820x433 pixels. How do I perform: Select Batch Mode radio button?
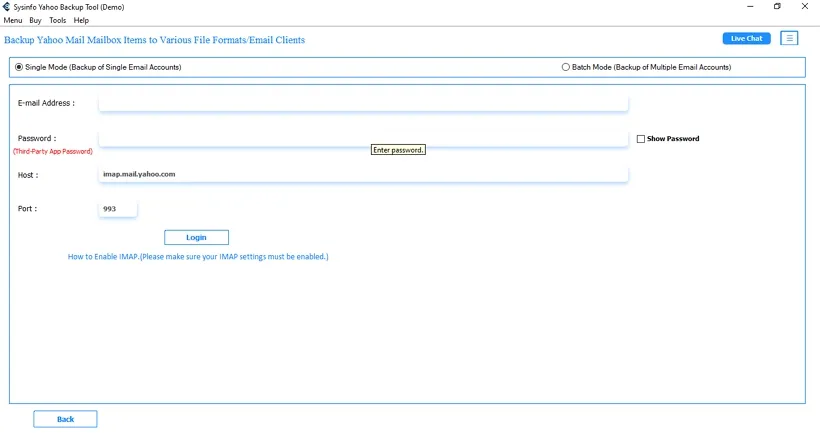[565, 67]
